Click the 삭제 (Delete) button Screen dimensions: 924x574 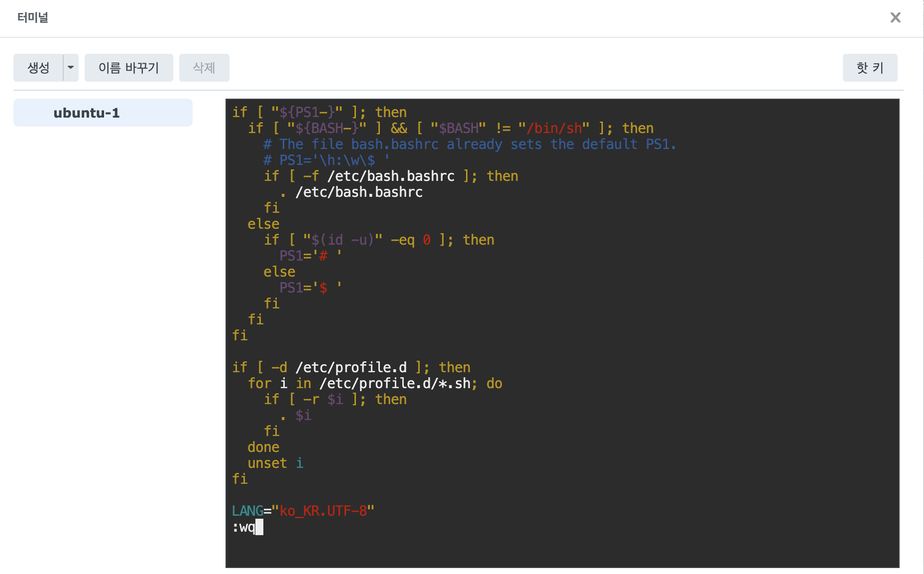(204, 68)
